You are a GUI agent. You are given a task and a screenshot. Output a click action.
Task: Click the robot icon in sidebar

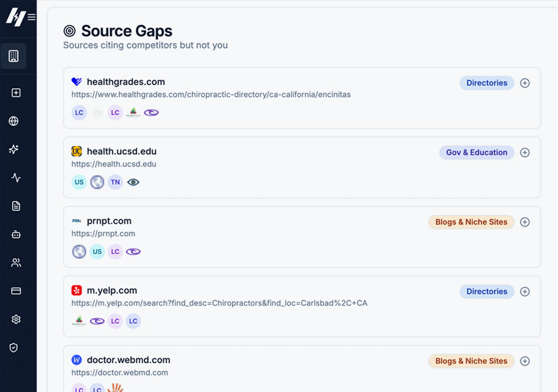click(16, 234)
